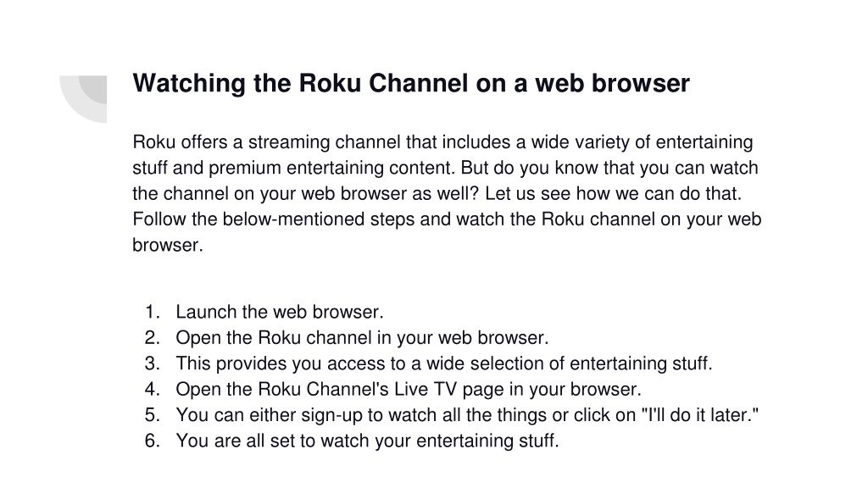Click step 2 'Open the Roku channel'
Screen dimensions: 868x488
point(362,338)
